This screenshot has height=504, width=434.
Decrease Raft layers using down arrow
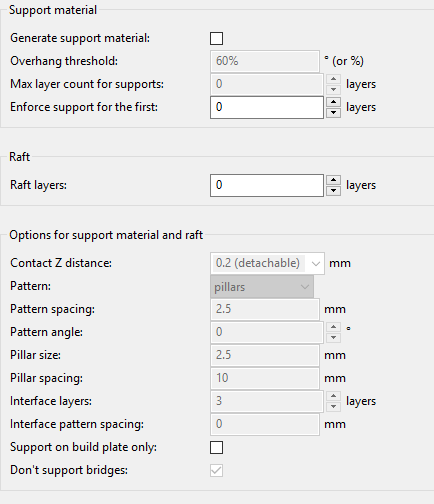(x=333, y=191)
